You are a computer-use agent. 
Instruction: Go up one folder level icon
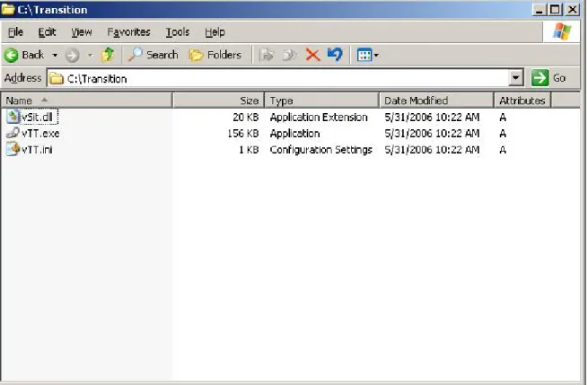[x=108, y=55]
